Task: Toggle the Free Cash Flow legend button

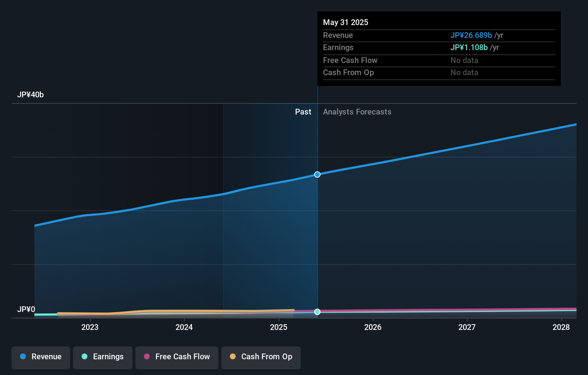Action: [x=177, y=357]
